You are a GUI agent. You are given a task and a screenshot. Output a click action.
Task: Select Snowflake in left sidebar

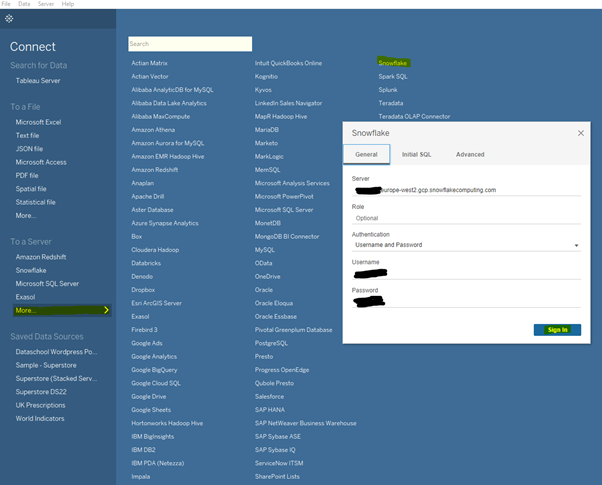[x=31, y=270]
